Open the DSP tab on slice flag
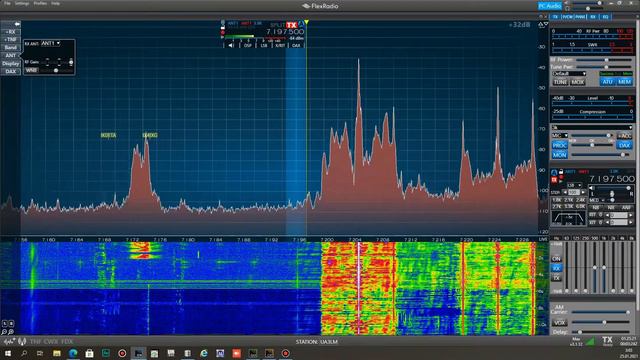 pyautogui.click(x=247, y=45)
